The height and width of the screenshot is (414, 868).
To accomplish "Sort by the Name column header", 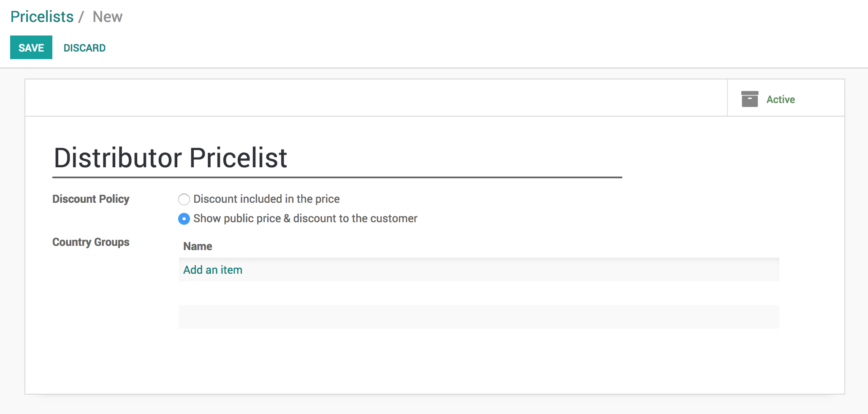I will (x=198, y=246).
